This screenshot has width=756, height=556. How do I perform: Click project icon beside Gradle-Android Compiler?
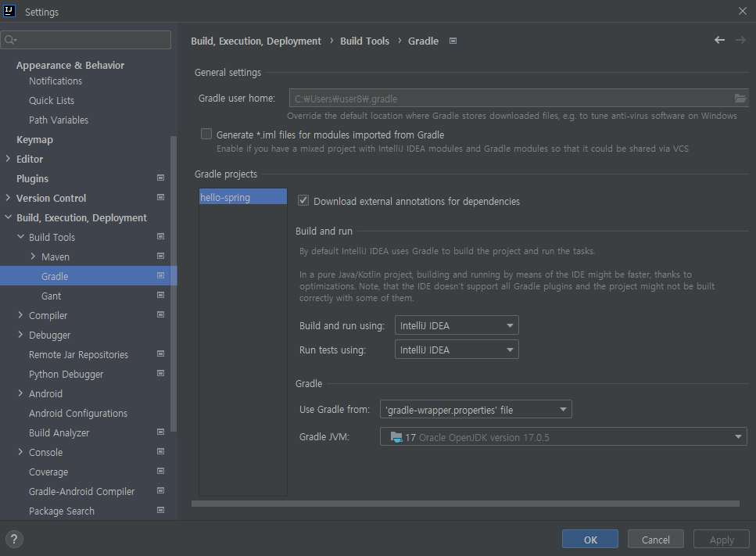(x=161, y=490)
